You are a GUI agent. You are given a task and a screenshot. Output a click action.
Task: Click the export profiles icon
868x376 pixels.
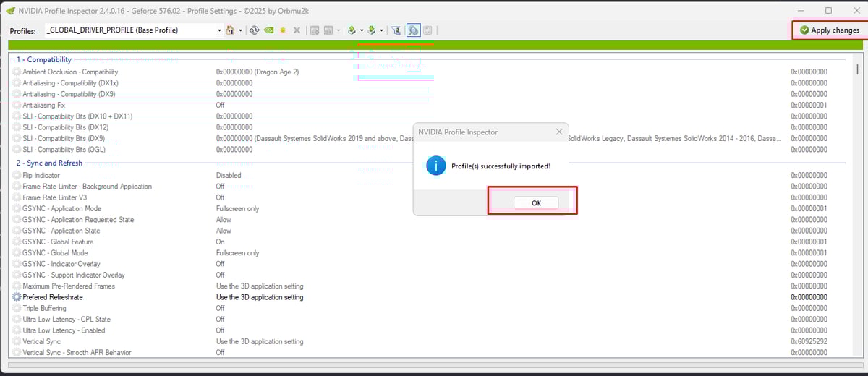(352, 30)
